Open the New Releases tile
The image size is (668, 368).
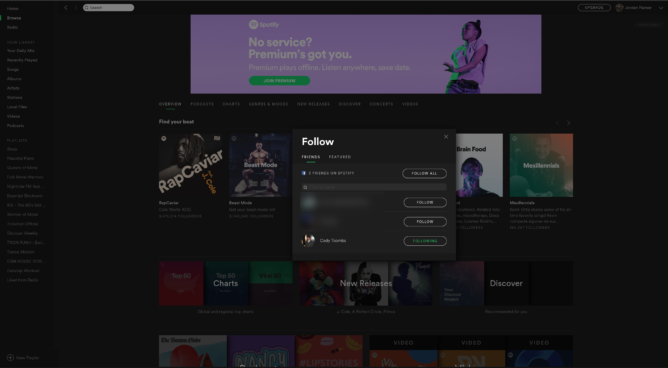366,283
